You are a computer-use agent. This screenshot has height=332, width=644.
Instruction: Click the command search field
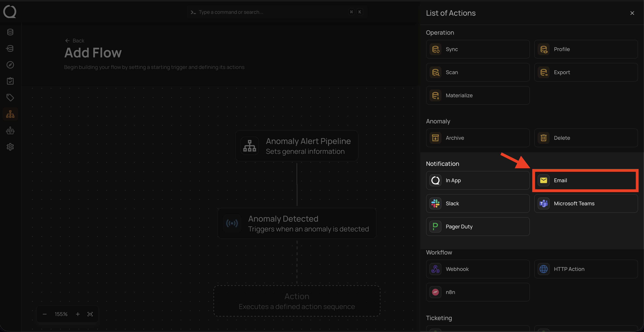point(270,12)
